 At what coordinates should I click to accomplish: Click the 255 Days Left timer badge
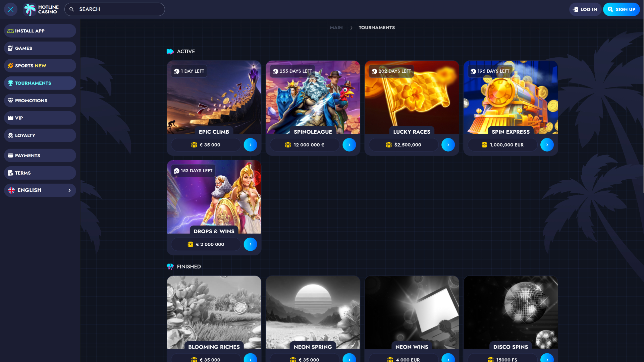pyautogui.click(x=293, y=71)
